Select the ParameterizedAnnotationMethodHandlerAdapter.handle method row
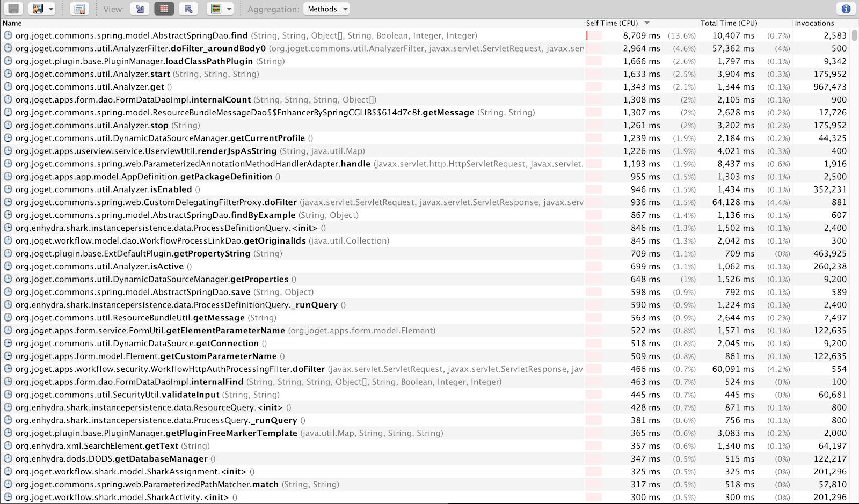Viewport: 859px width, 504px height. 425,164
